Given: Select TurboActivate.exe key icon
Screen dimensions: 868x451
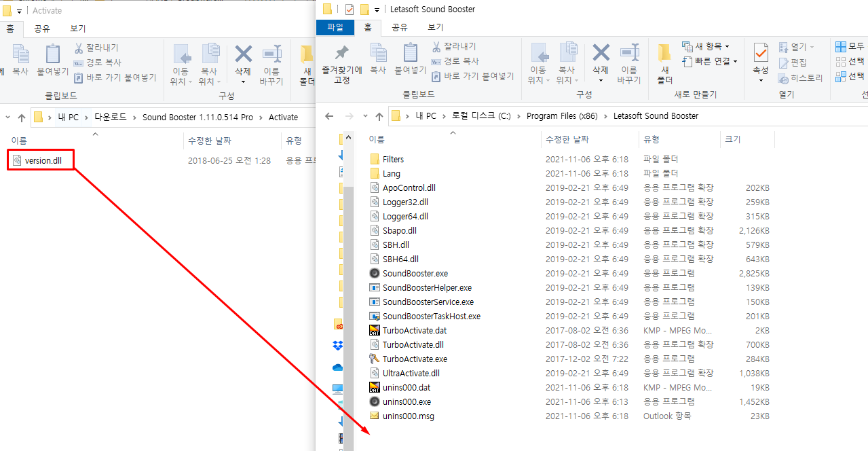Looking at the screenshot, I should [x=374, y=359].
